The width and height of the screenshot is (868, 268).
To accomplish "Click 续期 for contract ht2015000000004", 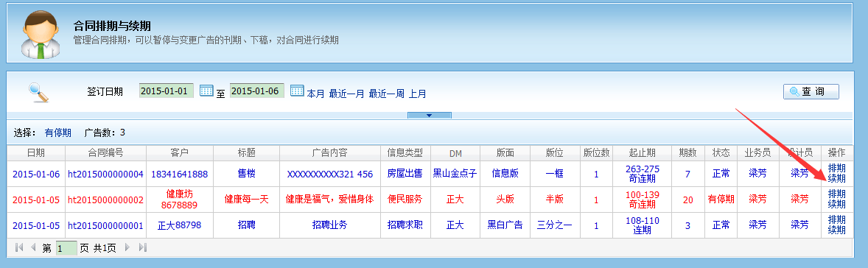I will [836, 178].
